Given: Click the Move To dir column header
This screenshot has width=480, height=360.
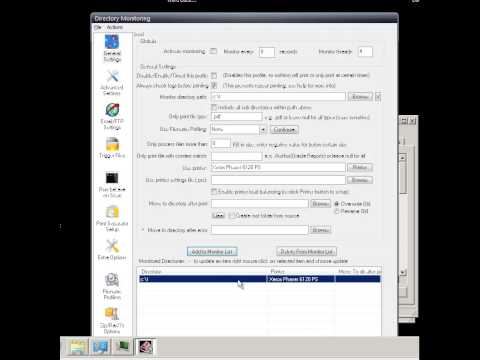Looking at the screenshot, I should [x=358, y=271].
